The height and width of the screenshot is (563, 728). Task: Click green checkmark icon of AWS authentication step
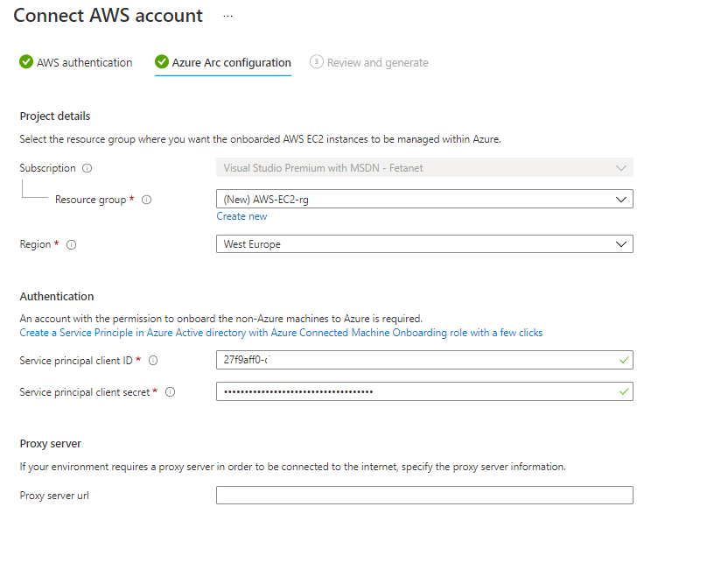(x=26, y=62)
